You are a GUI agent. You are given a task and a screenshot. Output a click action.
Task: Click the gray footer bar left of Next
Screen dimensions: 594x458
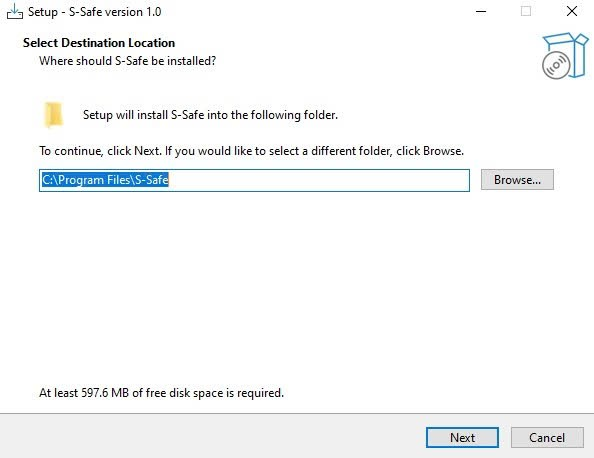pyautogui.click(x=212, y=436)
